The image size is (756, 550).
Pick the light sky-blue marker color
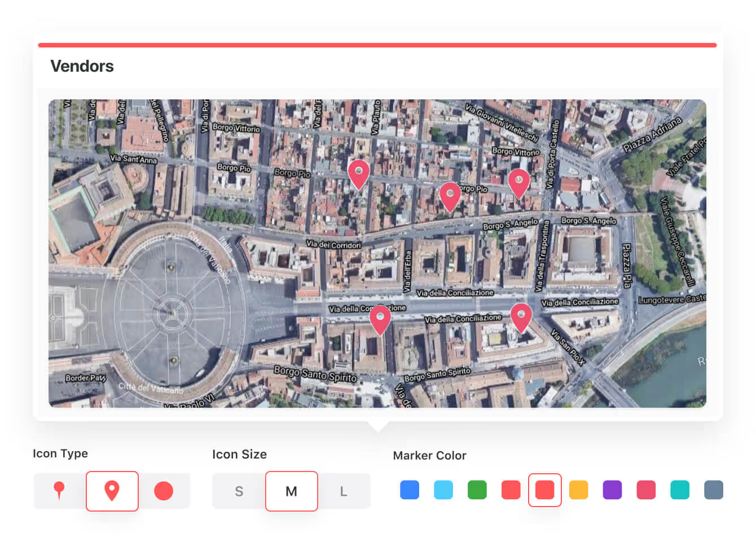(x=443, y=490)
